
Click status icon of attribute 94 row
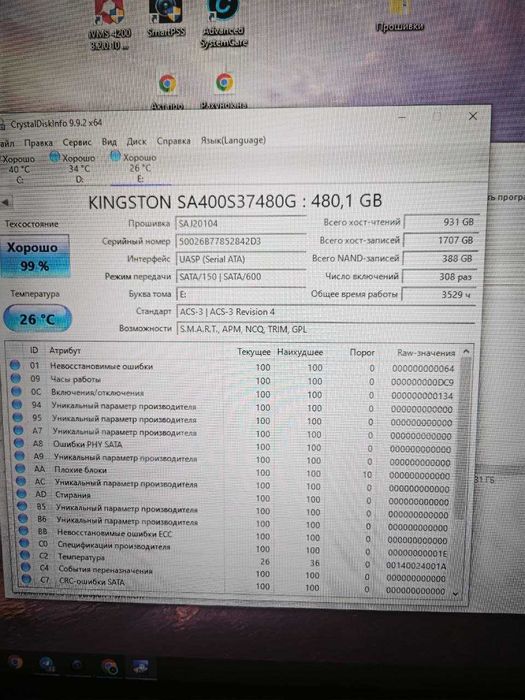(x=17, y=404)
